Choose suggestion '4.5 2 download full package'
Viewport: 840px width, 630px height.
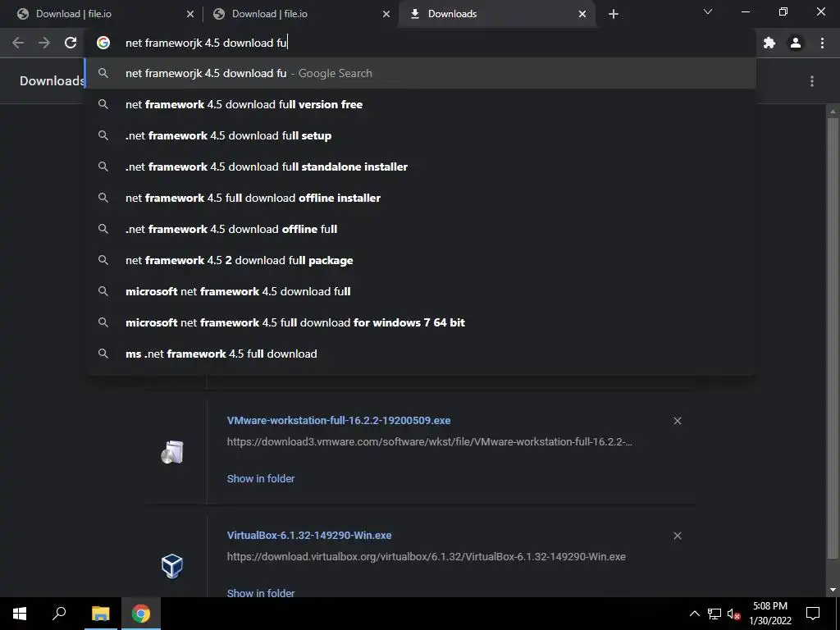coord(421,260)
